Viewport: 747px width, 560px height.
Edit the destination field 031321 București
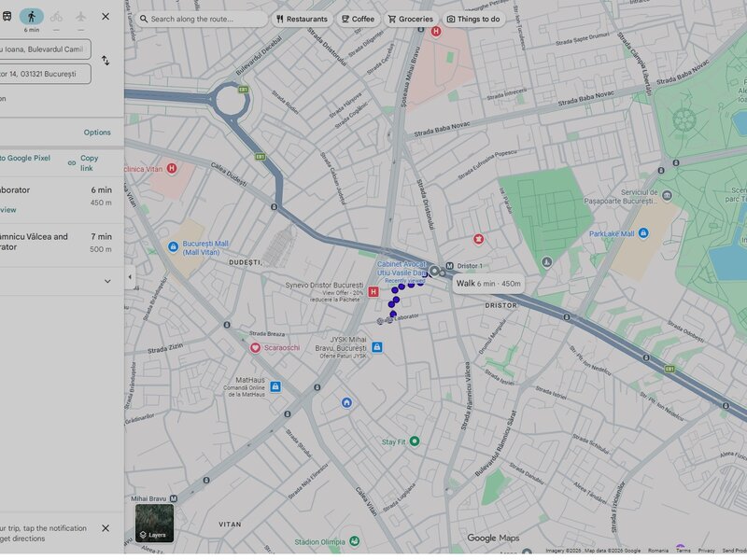coord(45,75)
